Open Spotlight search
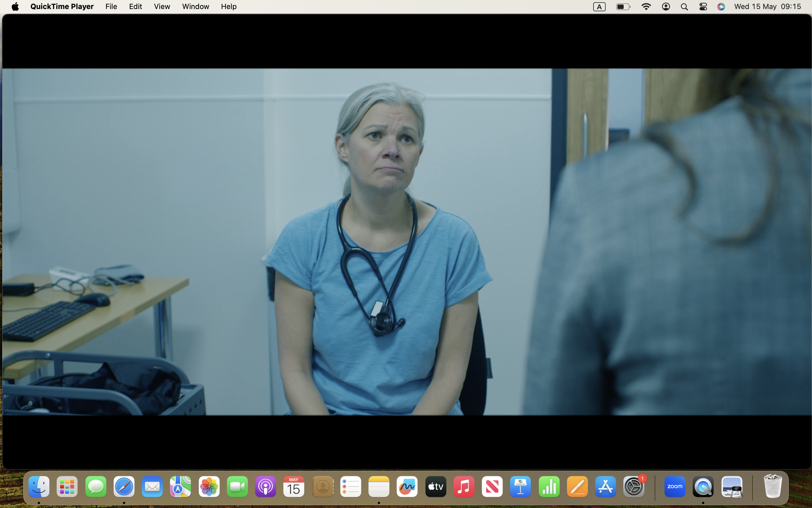Screen dimensions: 812x508 click(684, 7)
